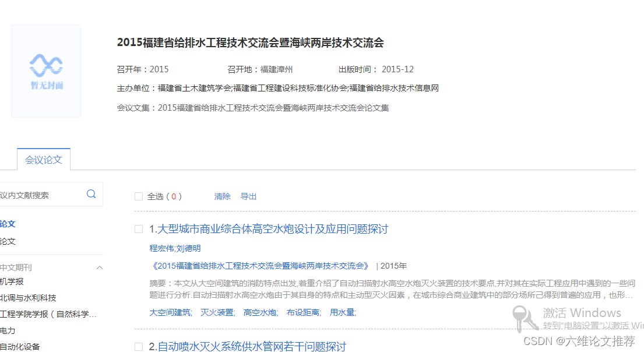The width and height of the screenshot is (644, 352).
Task: Open paper 自动喷水灭火系统供水管网若干问题探讨
Action: tap(252, 347)
